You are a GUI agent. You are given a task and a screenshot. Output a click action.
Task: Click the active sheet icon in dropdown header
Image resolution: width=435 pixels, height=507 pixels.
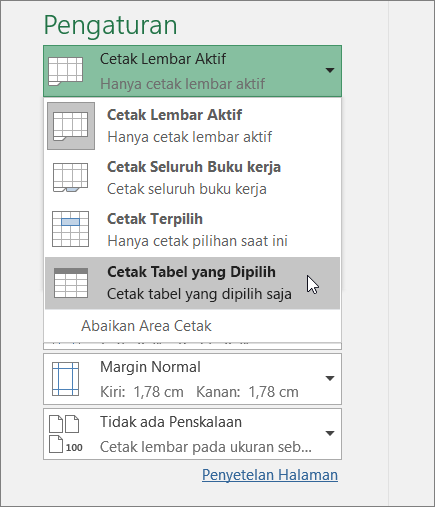point(65,71)
